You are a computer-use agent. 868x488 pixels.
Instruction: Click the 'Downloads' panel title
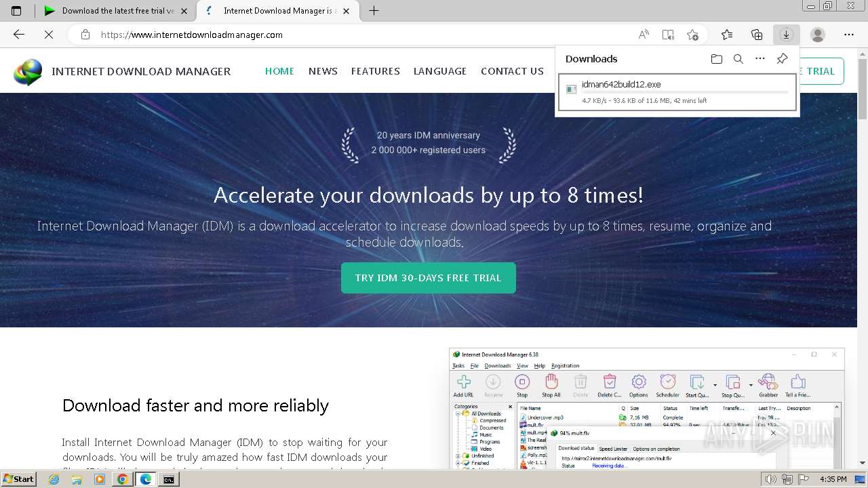point(591,59)
